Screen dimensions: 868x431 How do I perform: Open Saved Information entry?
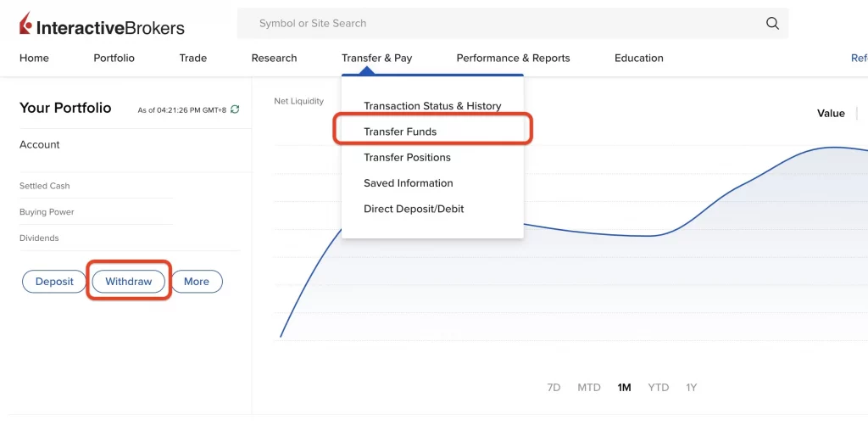(408, 183)
